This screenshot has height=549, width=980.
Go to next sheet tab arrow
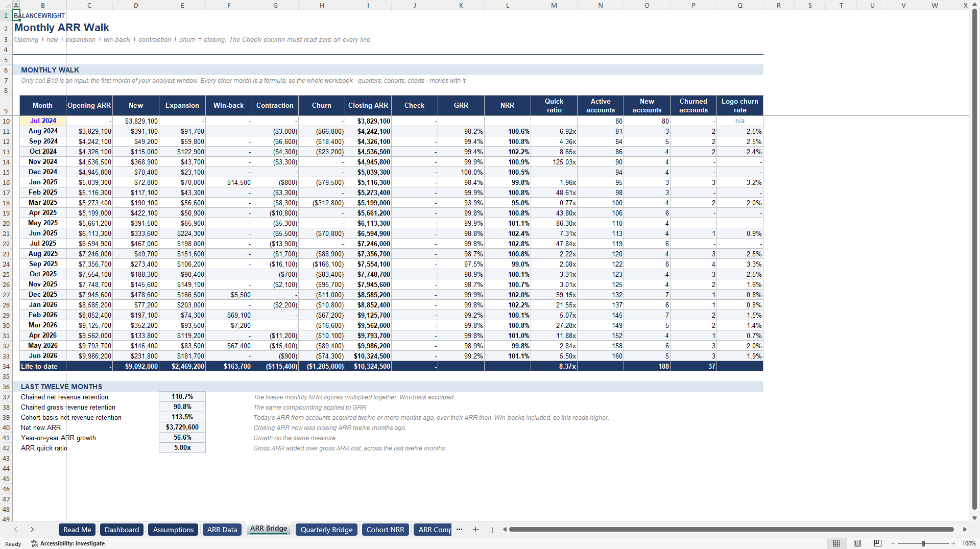click(x=32, y=530)
